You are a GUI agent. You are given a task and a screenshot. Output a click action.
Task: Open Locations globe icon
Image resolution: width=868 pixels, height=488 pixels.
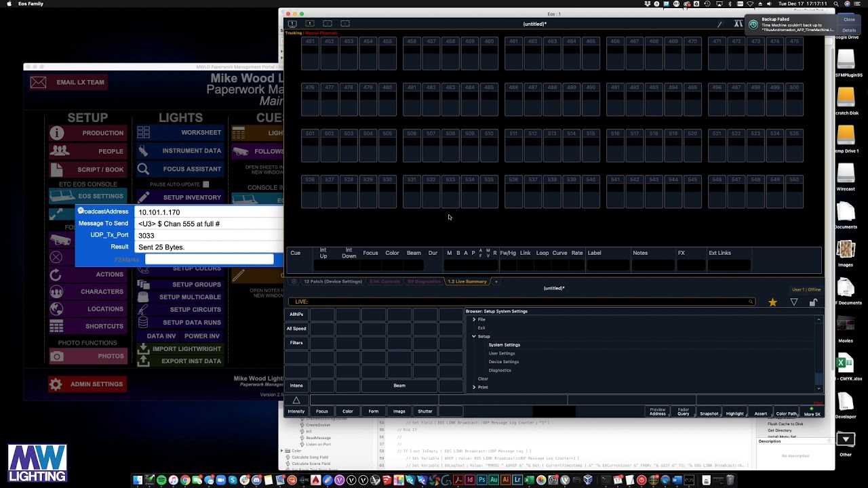(x=56, y=309)
